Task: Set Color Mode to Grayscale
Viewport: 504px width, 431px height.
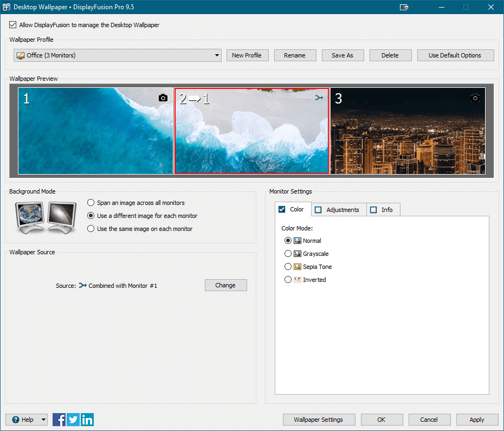Action: (288, 253)
